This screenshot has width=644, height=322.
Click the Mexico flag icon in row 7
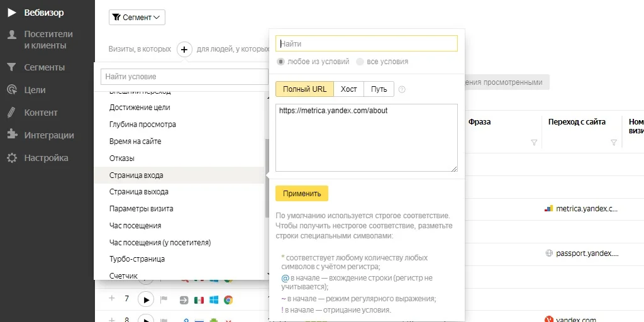199,300
